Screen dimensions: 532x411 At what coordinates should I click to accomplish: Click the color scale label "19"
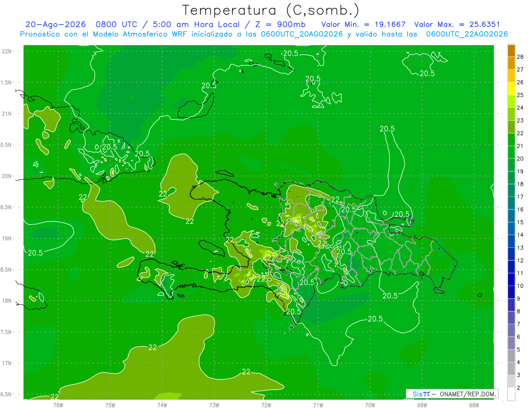[520, 172]
